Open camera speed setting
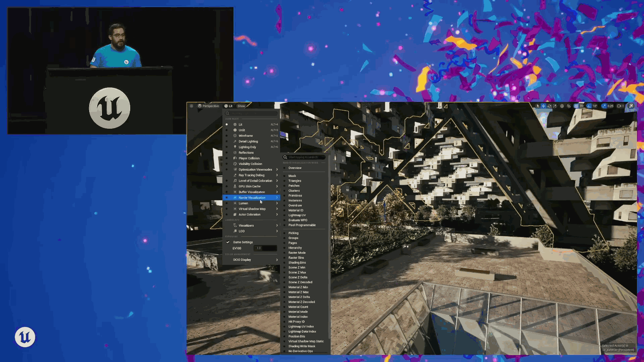Screen dimensions: 644x362 [x=621, y=106]
